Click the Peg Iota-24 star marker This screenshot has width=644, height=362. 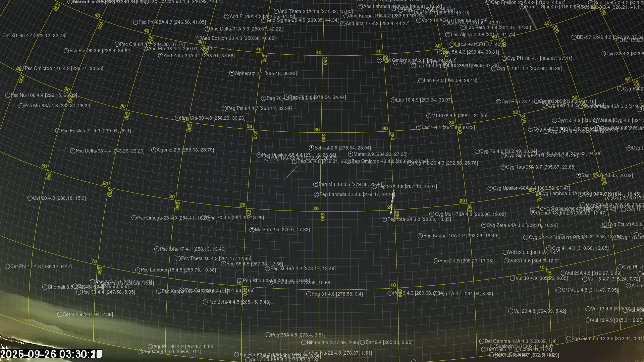(384, 219)
